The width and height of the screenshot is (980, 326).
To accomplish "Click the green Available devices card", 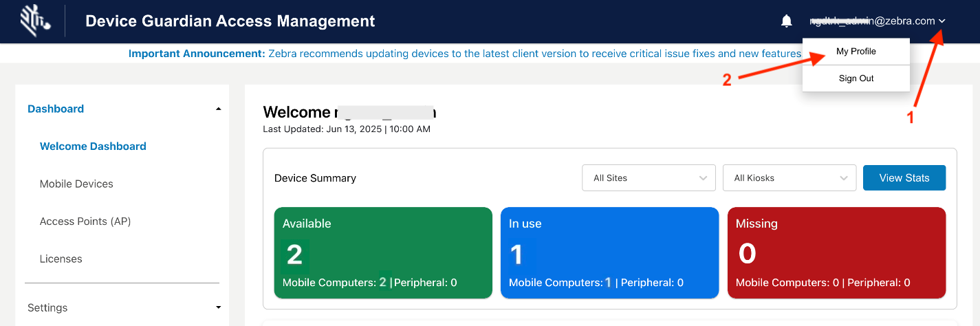I will 382,253.
